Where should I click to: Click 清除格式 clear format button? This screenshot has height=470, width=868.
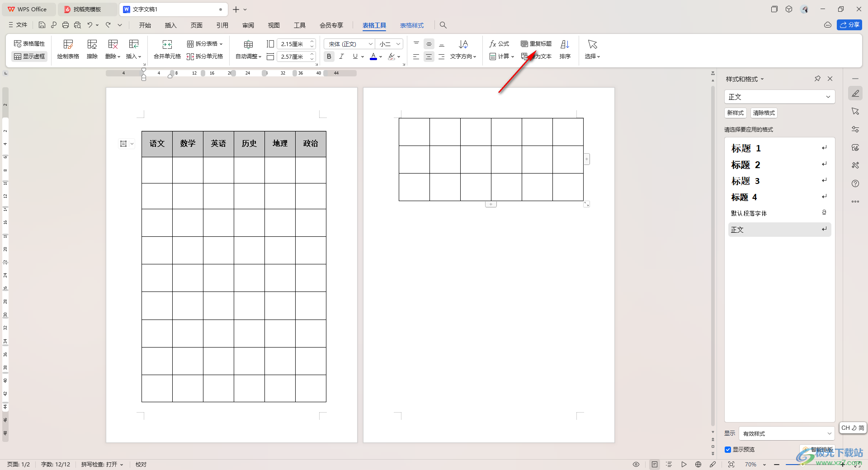pos(764,113)
